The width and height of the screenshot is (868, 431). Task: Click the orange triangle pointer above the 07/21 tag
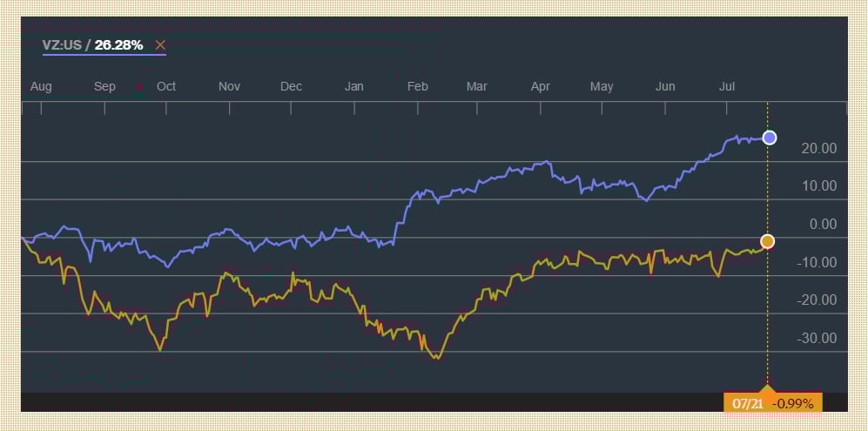click(x=767, y=387)
